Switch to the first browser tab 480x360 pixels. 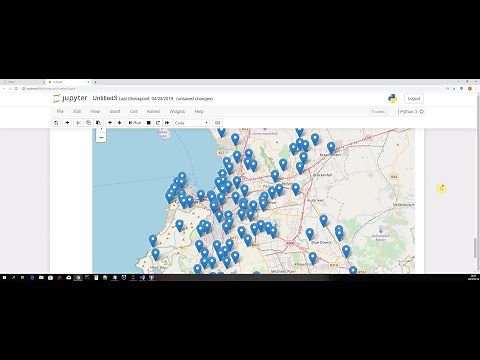click(23, 82)
